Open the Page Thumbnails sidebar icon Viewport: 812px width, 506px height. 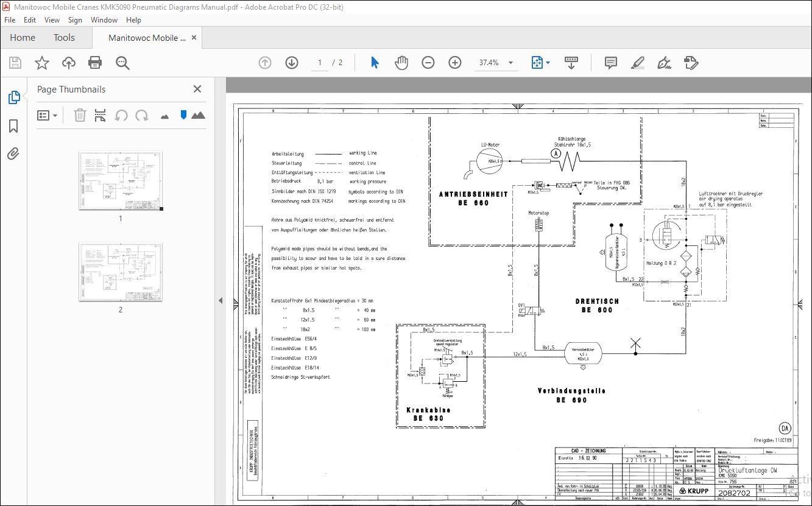[x=13, y=97]
